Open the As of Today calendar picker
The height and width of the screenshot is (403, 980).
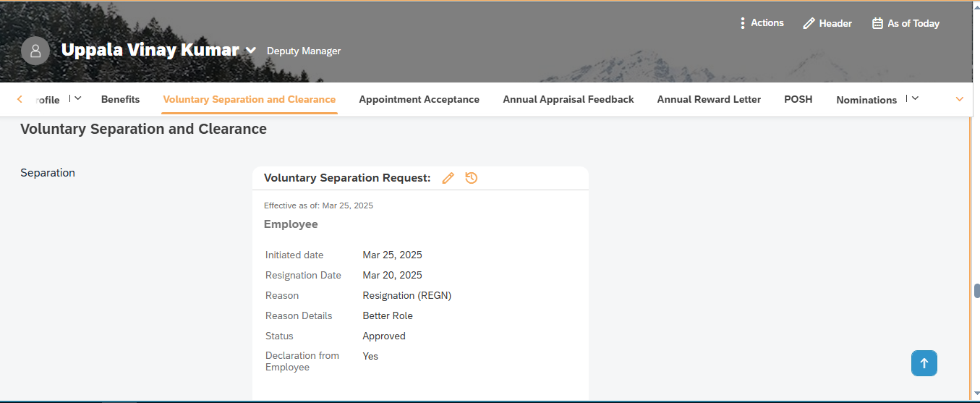[x=906, y=23]
